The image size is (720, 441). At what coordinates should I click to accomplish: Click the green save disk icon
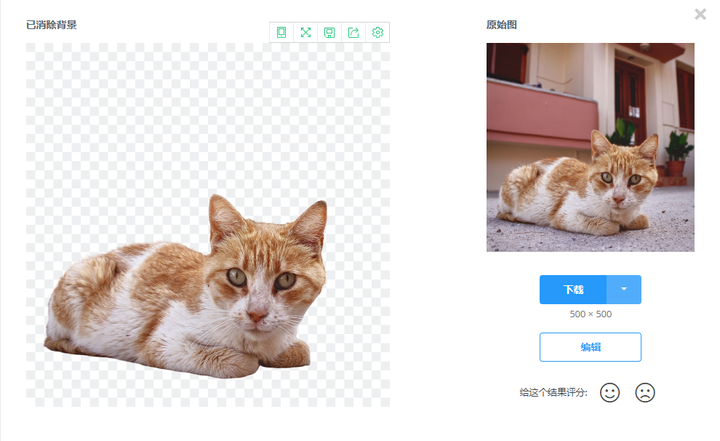click(x=329, y=32)
